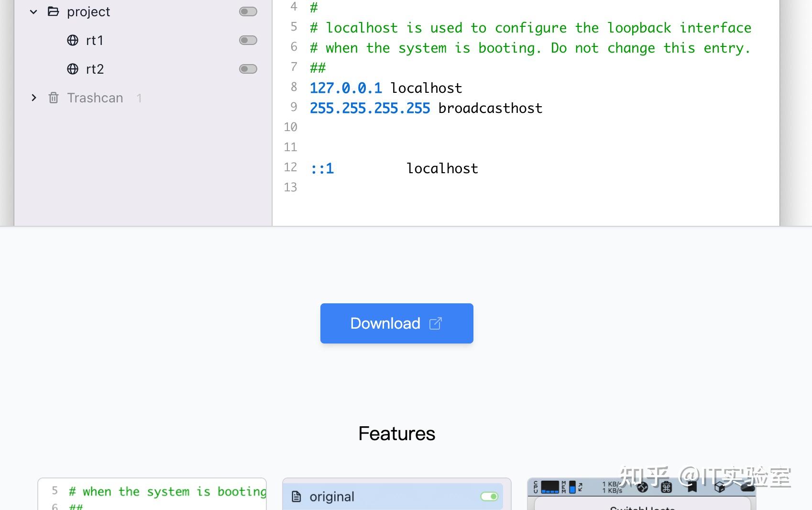This screenshot has width=812, height=510.
Task: Click the command-key icon in the menu bar
Action: click(x=666, y=488)
